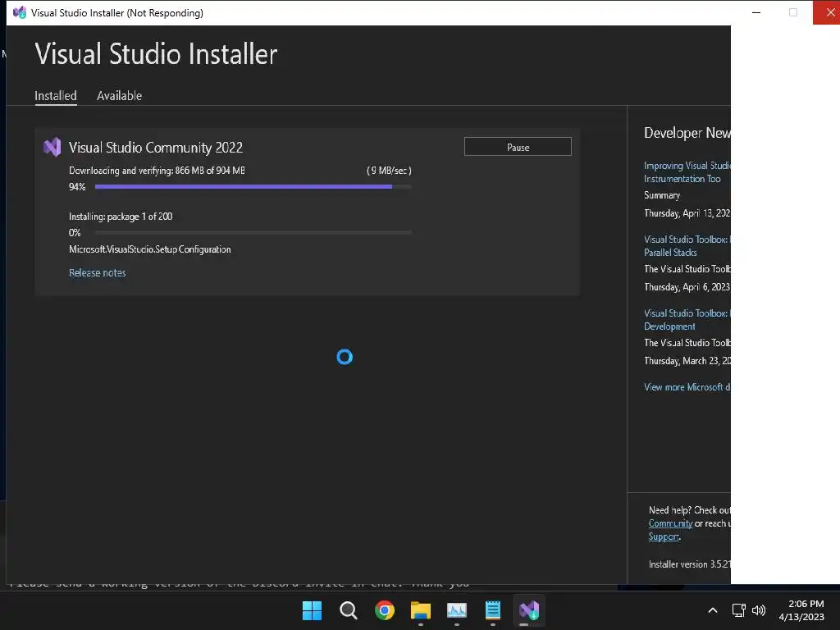Open the Improving Visual Studio Instrumentation Tool article
840x630 pixels.
click(x=687, y=172)
